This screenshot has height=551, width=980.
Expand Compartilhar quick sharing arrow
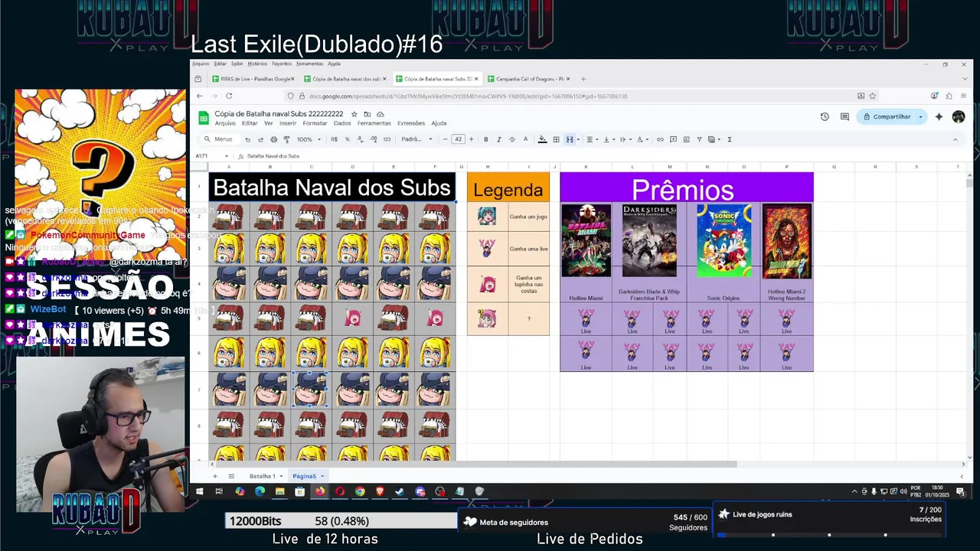pyautogui.click(x=920, y=116)
